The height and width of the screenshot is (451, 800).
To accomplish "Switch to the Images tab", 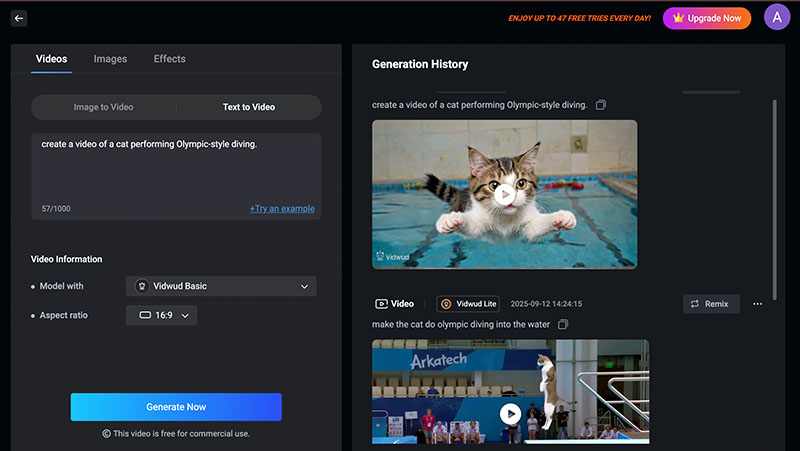I will 110,59.
